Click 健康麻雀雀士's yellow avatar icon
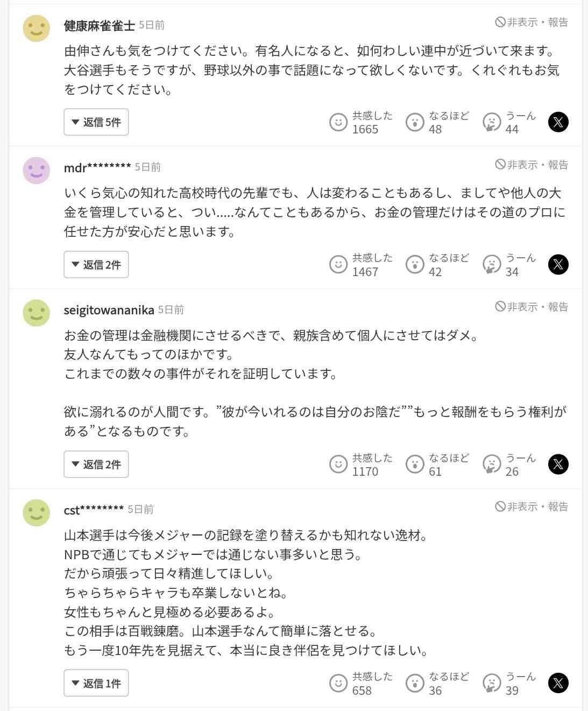The height and width of the screenshot is (711, 588). pyautogui.click(x=37, y=28)
